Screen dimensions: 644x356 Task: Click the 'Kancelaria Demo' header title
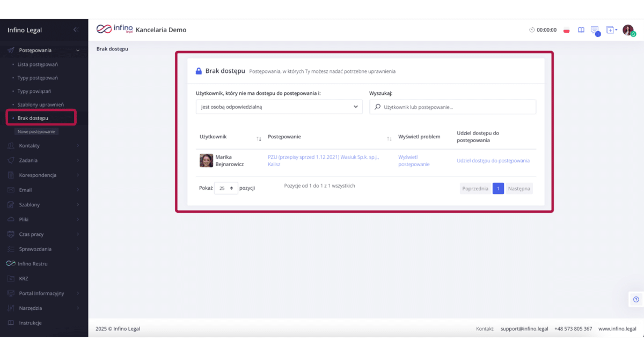161,30
